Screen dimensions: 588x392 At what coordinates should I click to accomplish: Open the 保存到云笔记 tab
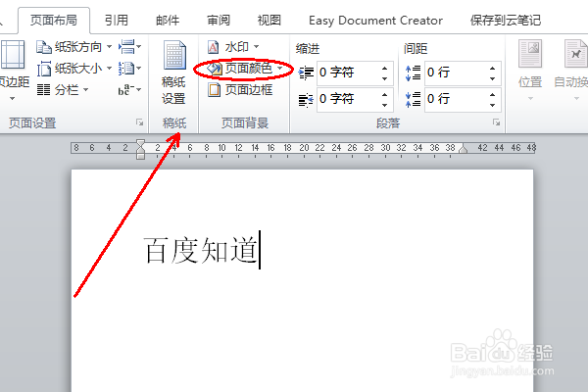506,21
